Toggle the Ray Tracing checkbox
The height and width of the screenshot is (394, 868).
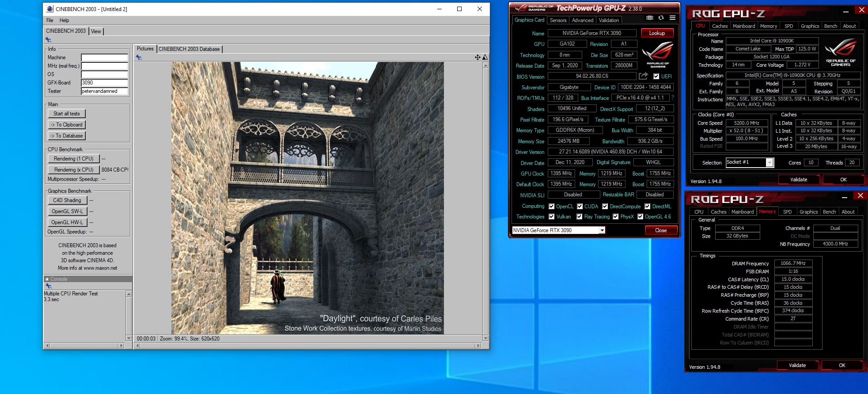pyautogui.click(x=579, y=217)
